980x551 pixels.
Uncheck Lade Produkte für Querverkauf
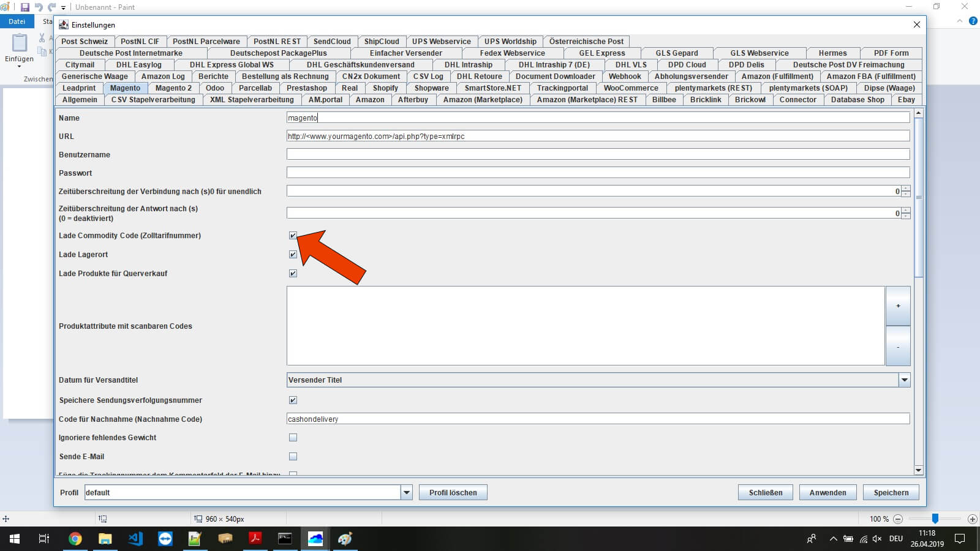(293, 274)
